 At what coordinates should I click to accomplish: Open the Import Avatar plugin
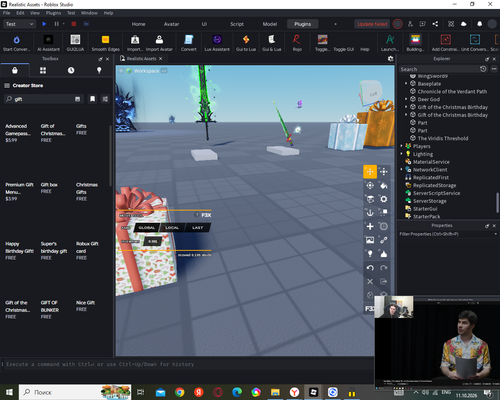pos(159,43)
